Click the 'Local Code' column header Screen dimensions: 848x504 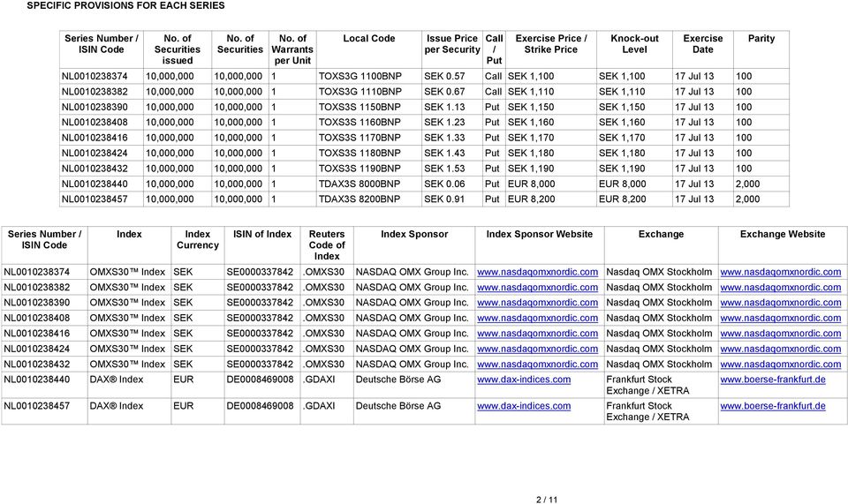click(x=369, y=38)
